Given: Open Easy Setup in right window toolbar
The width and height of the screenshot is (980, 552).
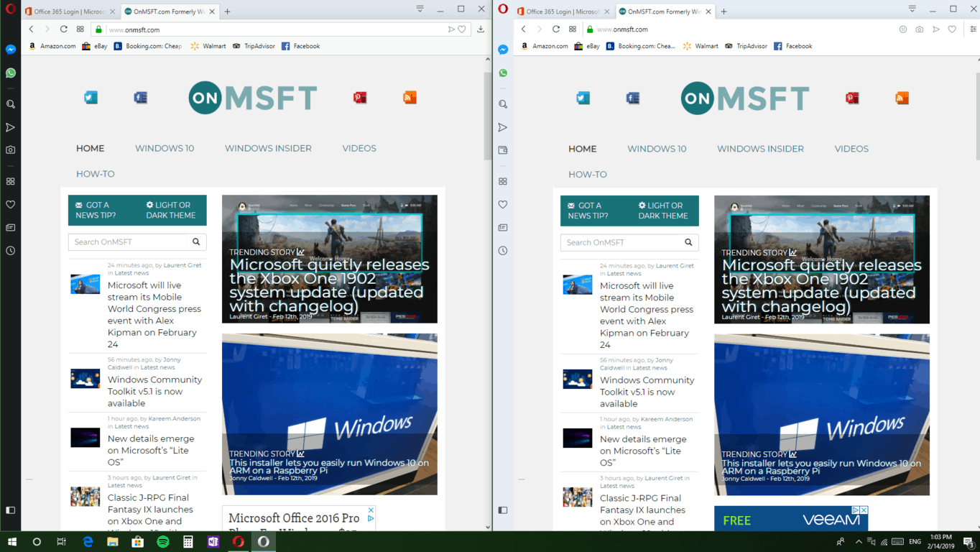Looking at the screenshot, I should coord(973,29).
